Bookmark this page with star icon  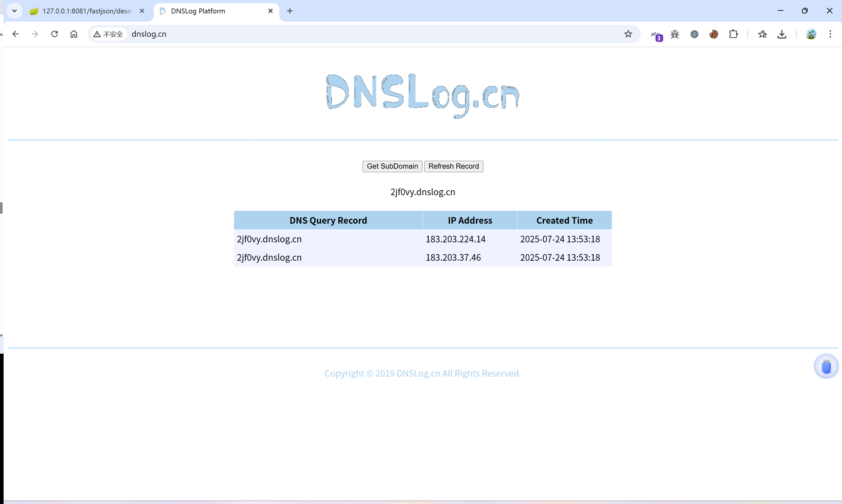coord(628,34)
